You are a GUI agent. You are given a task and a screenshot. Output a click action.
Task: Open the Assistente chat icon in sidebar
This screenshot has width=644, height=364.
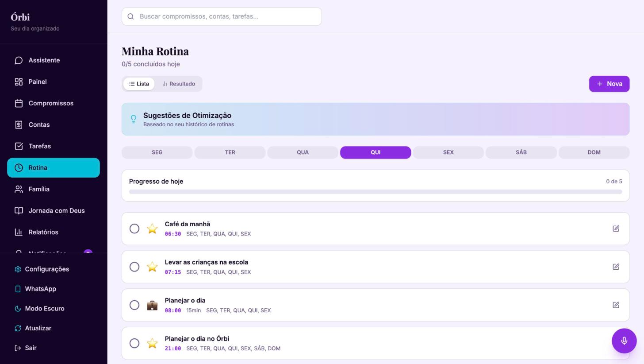pyautogui.click(x=19, y=60)
